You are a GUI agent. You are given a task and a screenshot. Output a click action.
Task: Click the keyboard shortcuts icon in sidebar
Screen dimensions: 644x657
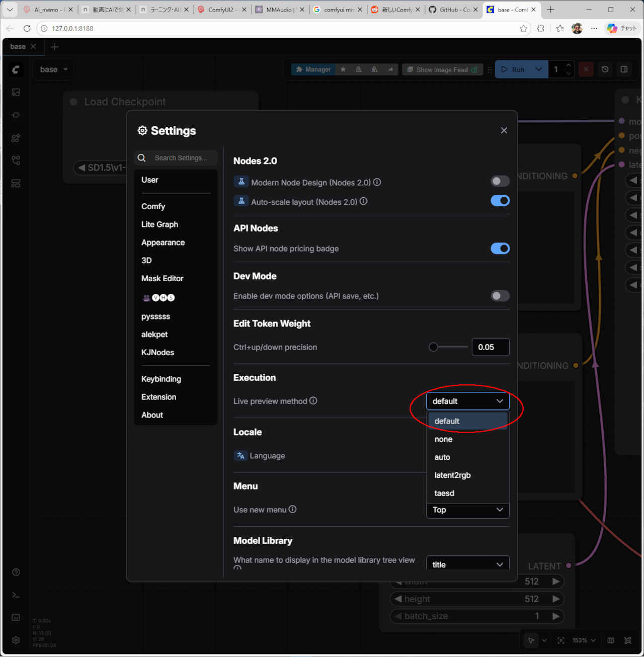coord(16,617)
